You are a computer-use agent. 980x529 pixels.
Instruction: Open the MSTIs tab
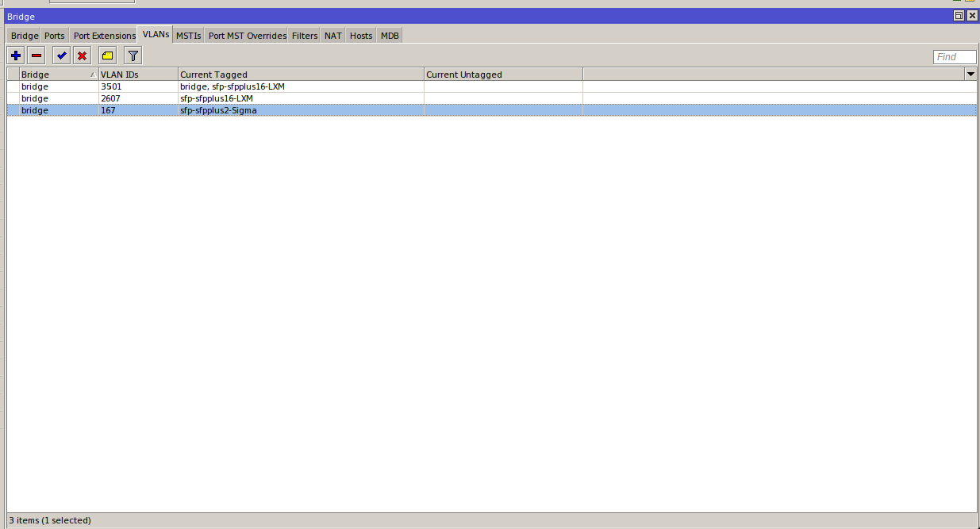[x=188, y=36]
